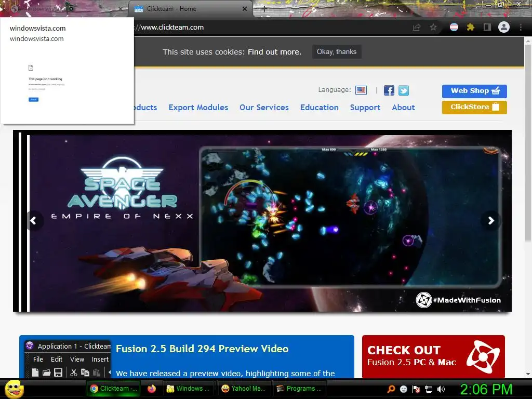Bookmark this page with the star icon
The height and width of the screenshot is (399, 532).
tap(433, 28)
